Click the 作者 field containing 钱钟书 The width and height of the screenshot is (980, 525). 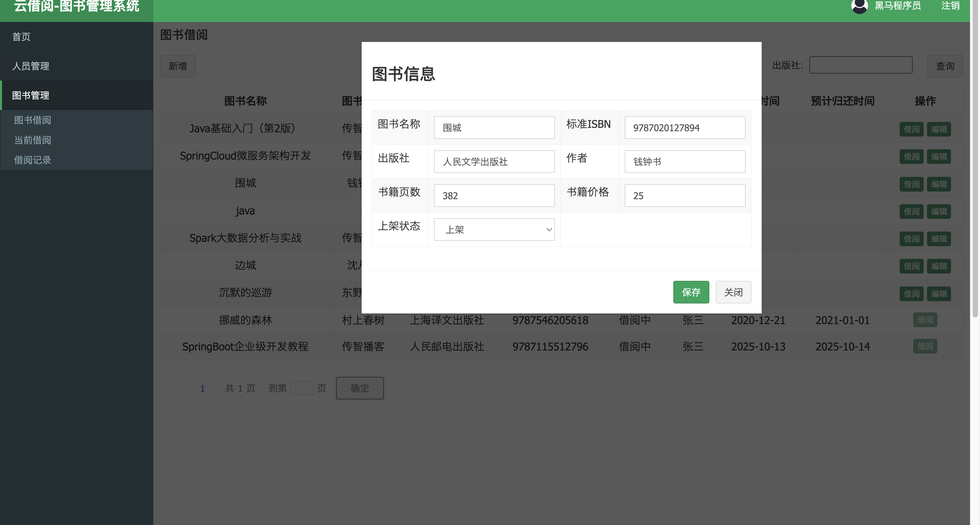click(684, 162)
